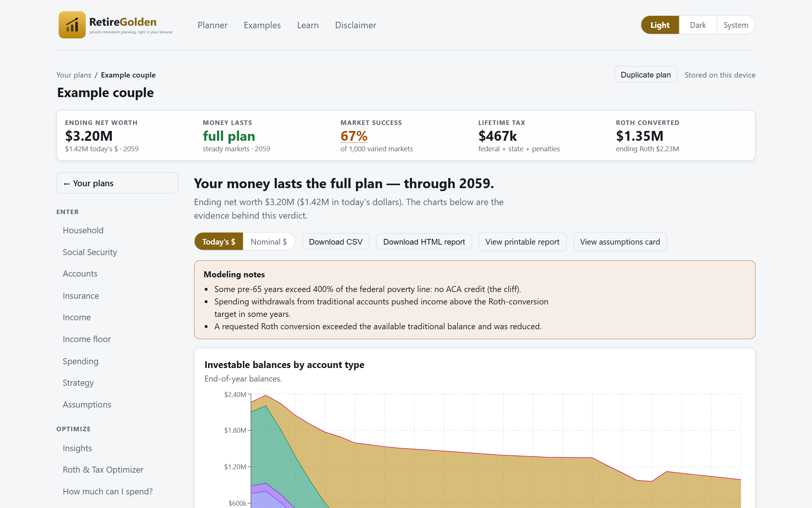812x508 pixels.
Task: Open the Disclaimer page
Action: [x=356, y=25]
